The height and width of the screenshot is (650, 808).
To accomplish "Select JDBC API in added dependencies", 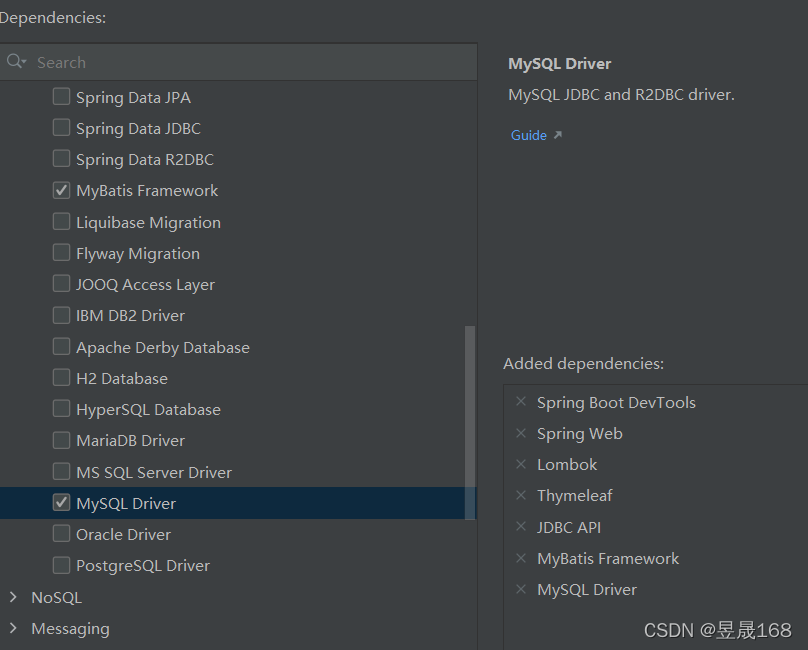I will click(569, 527).
